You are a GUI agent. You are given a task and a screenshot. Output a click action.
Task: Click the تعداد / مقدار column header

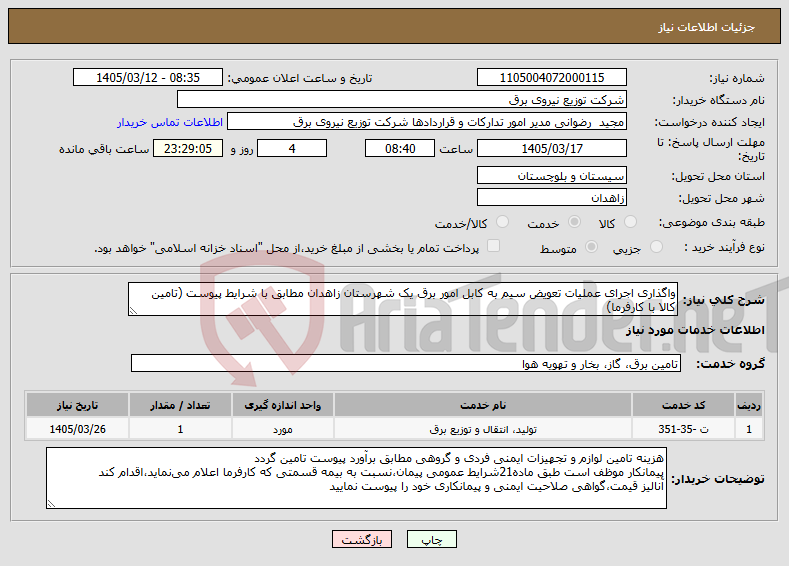click(x=180, y=405)
